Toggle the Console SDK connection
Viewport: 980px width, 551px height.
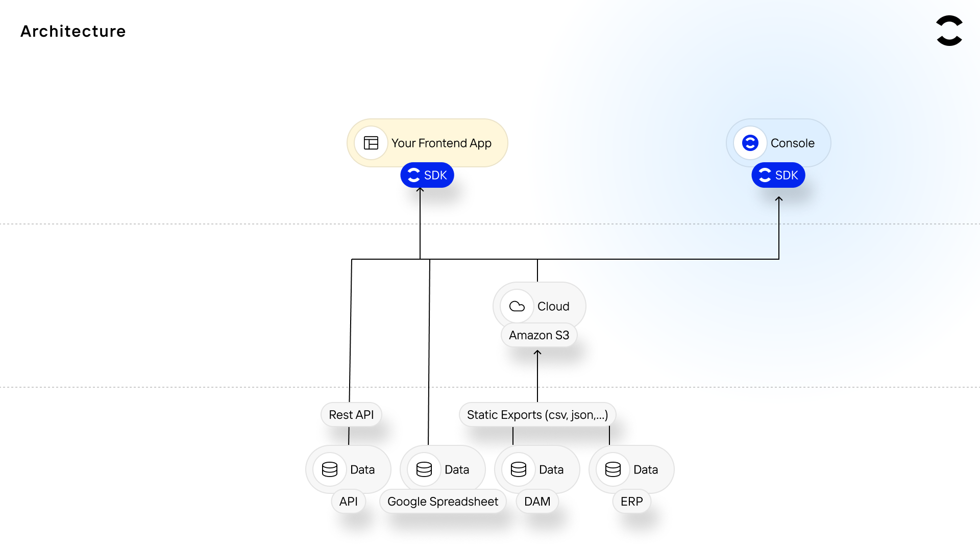pyautogui.click(x=778, y=175)
